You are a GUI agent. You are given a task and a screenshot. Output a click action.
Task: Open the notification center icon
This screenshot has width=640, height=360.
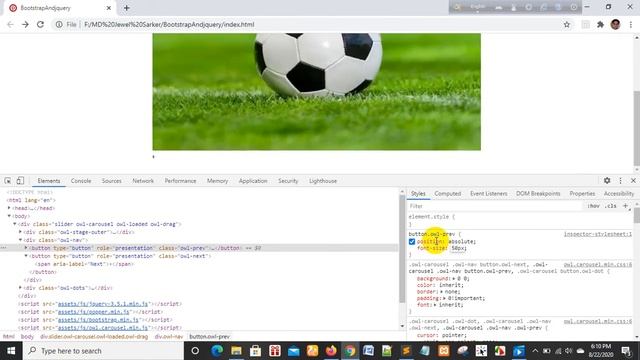point(627,351)
